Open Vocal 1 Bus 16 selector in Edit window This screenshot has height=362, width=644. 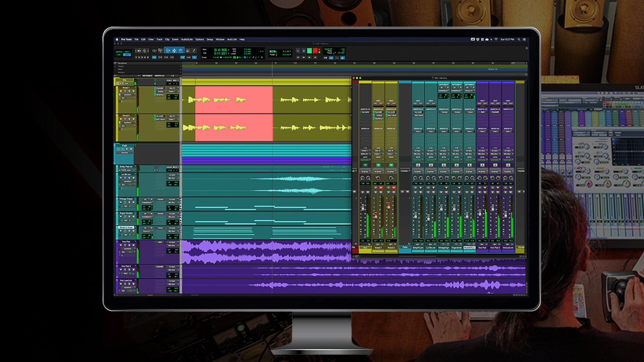(x=172, y=88)
